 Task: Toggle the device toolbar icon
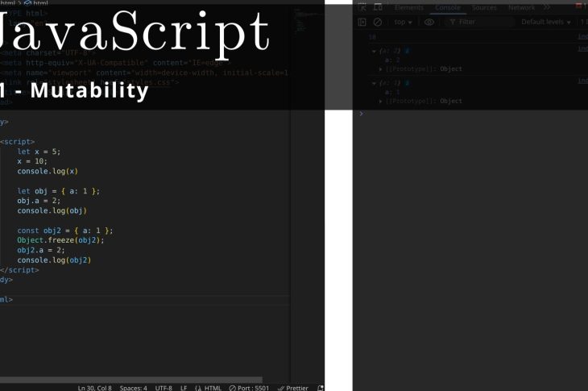pos(378,7)
